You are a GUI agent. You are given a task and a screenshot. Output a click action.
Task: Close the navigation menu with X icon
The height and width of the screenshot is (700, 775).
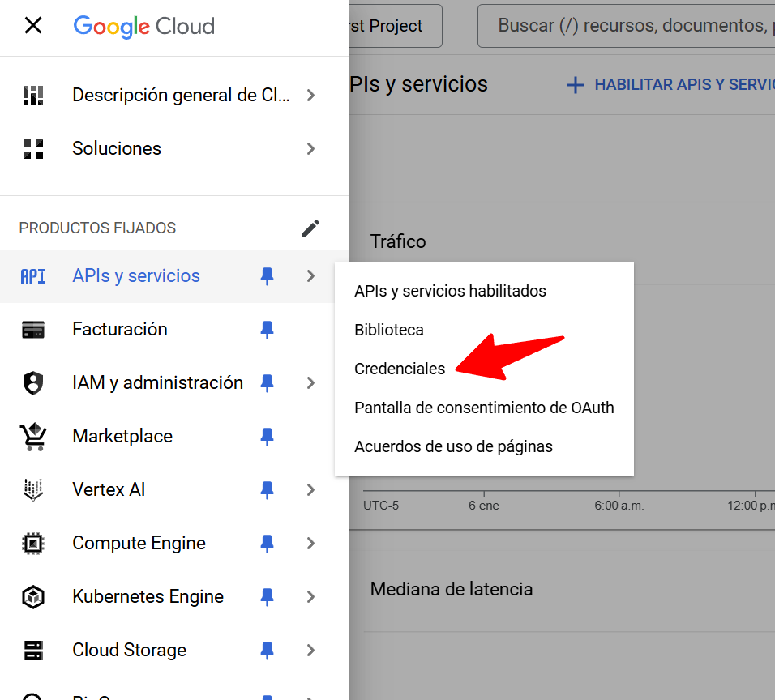33,26
